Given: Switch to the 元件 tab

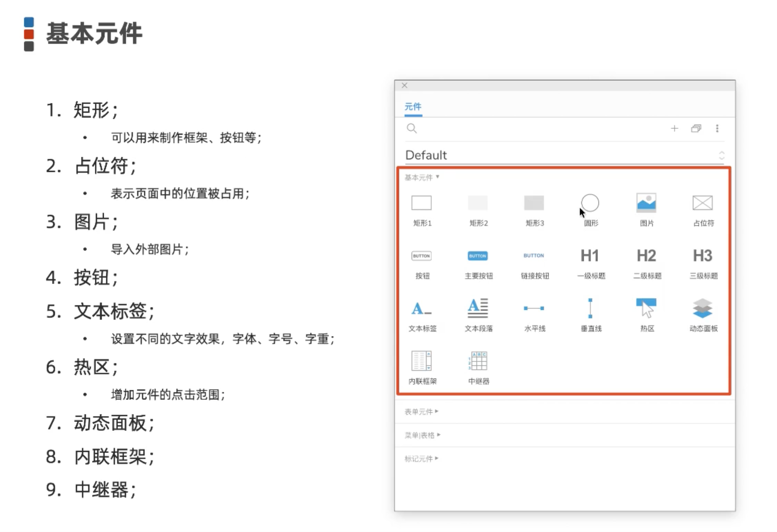Looking at the screenshot, I should point(413,107).
